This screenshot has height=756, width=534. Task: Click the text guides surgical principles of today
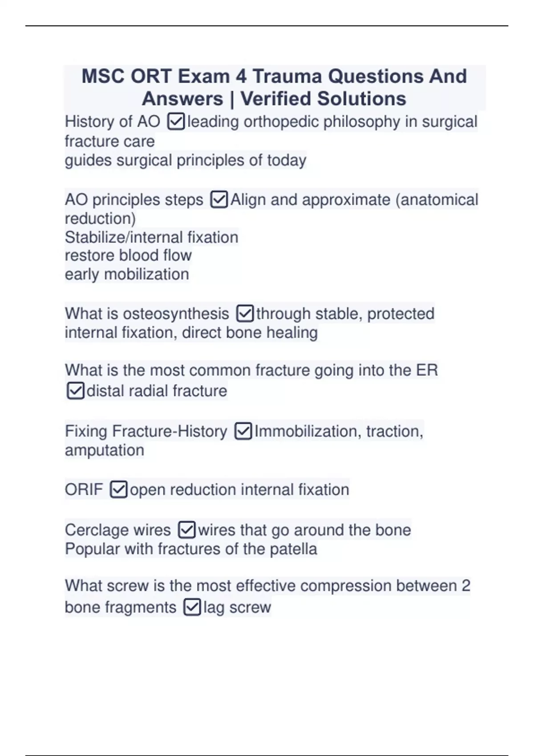(186, 160)
